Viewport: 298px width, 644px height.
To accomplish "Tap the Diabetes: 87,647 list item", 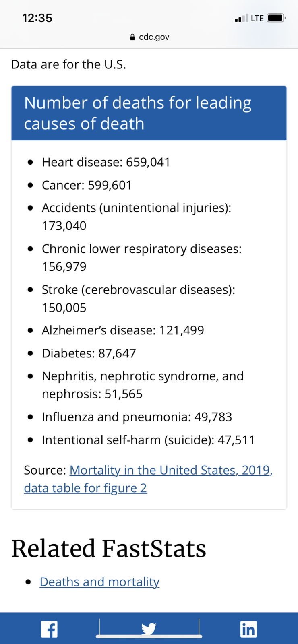I will coord(89,353).
